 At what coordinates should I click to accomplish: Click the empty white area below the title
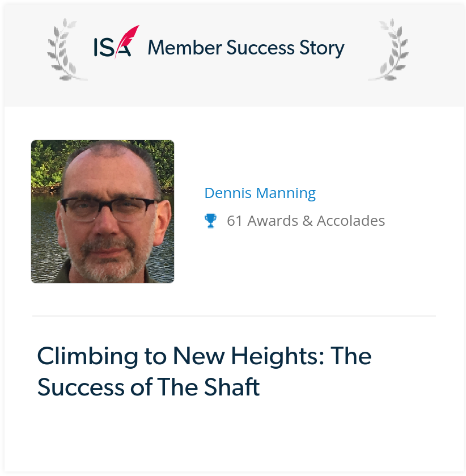tap(234, 434)
